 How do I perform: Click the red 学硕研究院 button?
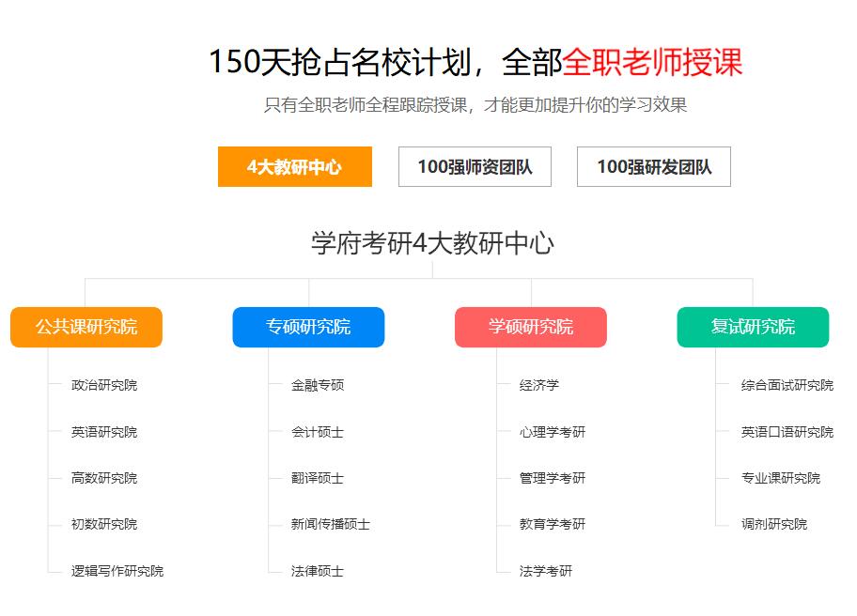click(x=531, y=327)
